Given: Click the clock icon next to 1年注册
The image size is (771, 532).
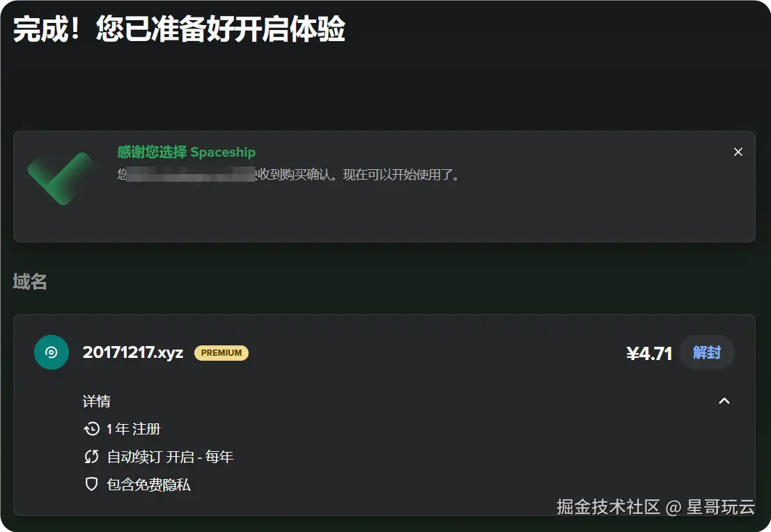Looking at the screenshot, I should click(x=91, y=429).
